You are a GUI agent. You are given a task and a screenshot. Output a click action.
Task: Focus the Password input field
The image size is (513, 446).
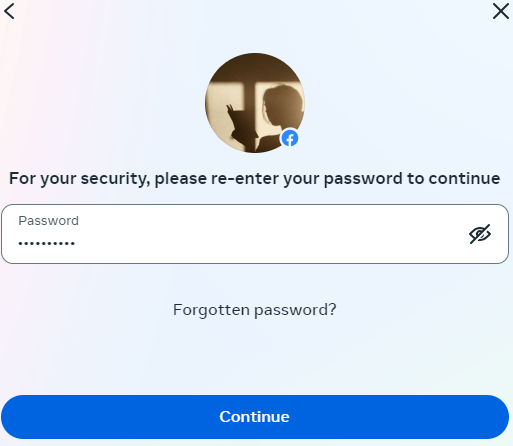(x=255, y=234)
